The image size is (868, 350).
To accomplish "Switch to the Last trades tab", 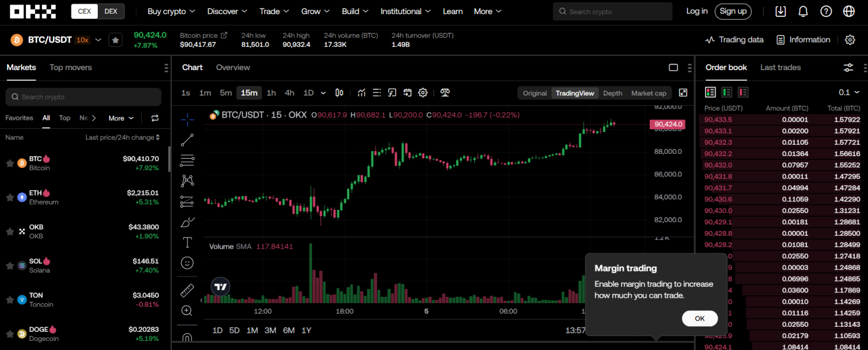I will [780, 67].
